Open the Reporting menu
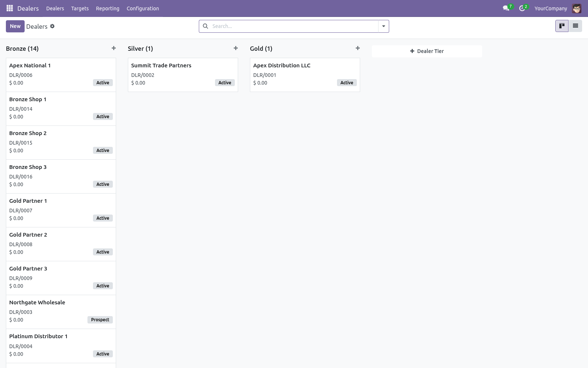Viewport: 588px width, 368px height. click(108, 8)
